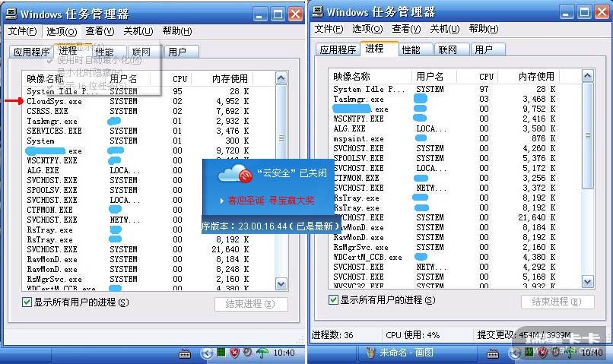
Task: Click green CPU usage tray icon in left taskbar
Action: pyautogui.click(x=221, y=353)
